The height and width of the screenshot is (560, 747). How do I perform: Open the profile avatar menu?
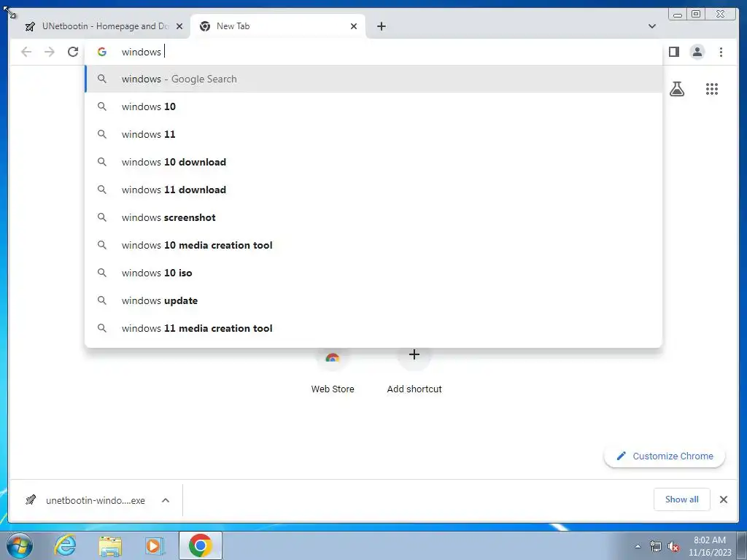click(x=697, y=52)
